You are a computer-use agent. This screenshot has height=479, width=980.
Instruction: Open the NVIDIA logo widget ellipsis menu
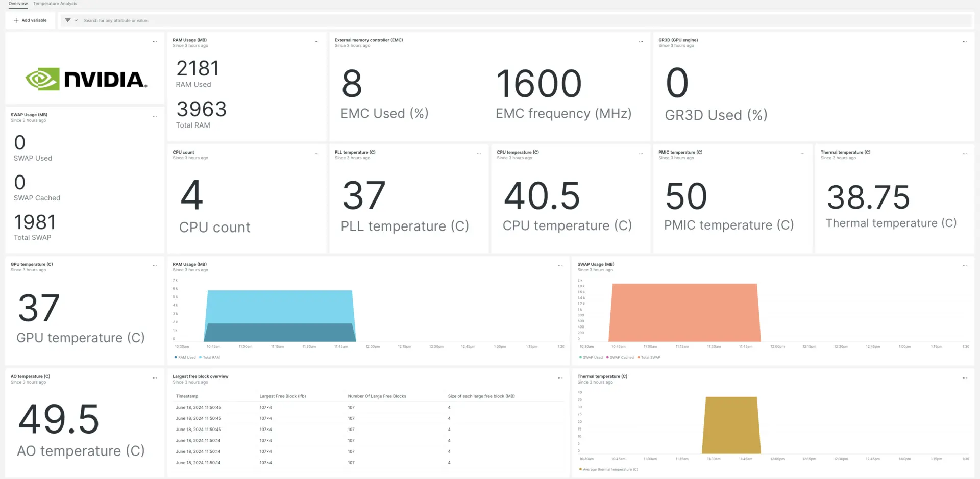[155, 41]
